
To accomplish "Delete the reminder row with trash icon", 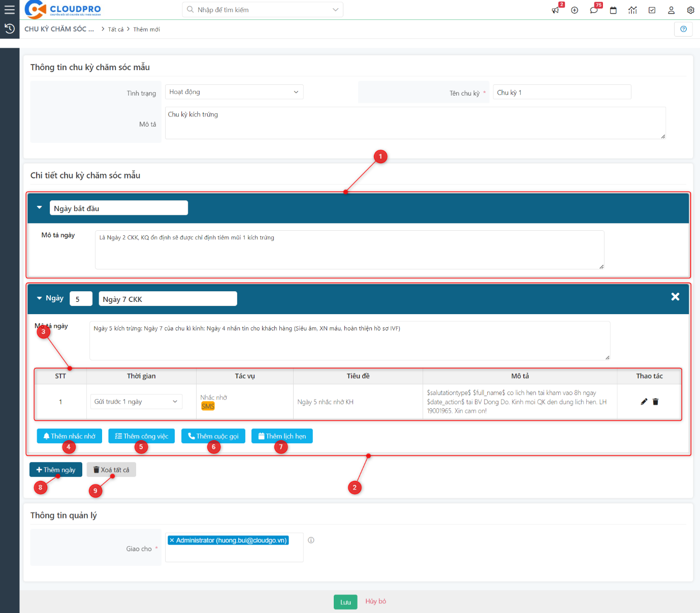I will tap(655, 402).
